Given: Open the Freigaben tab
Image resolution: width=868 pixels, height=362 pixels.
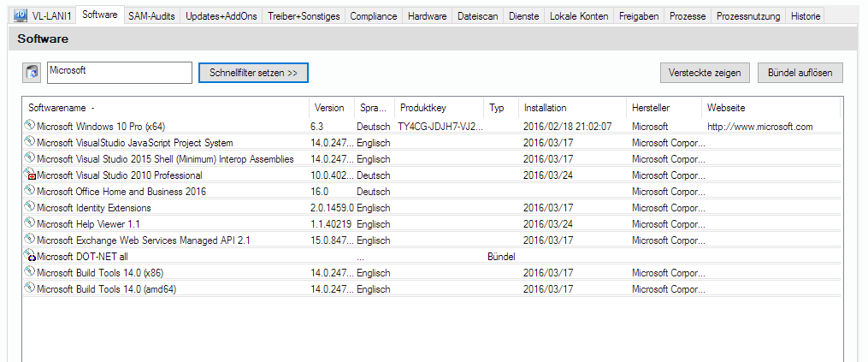Looking at the screenshot, I should pos(639,16).
